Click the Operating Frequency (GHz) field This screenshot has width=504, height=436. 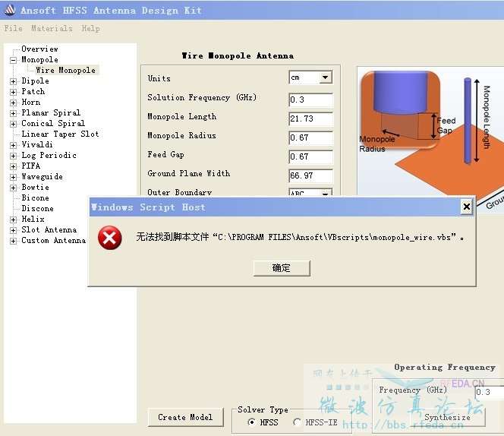point(490,392)
